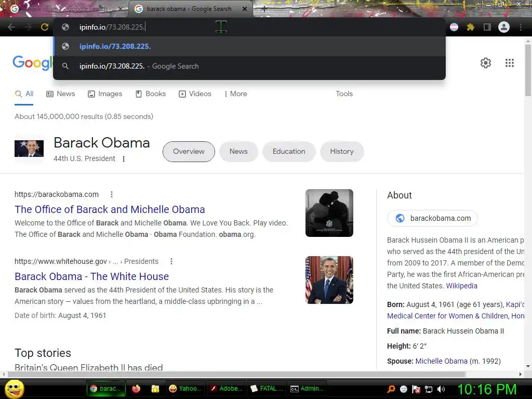Switch to the FATAL notepad taskbar item
The height and width of the screenshot is (399, 532).
click(267, 389)
